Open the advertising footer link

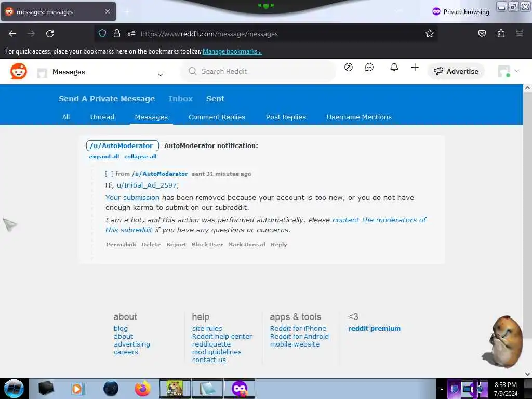pyautogui.click(x=131, y=344)
